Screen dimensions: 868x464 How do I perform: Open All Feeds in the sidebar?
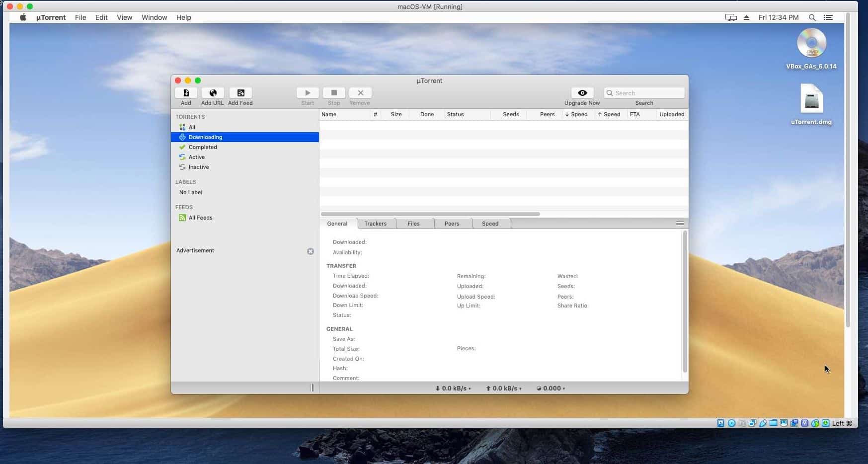(x=245, y=218)
